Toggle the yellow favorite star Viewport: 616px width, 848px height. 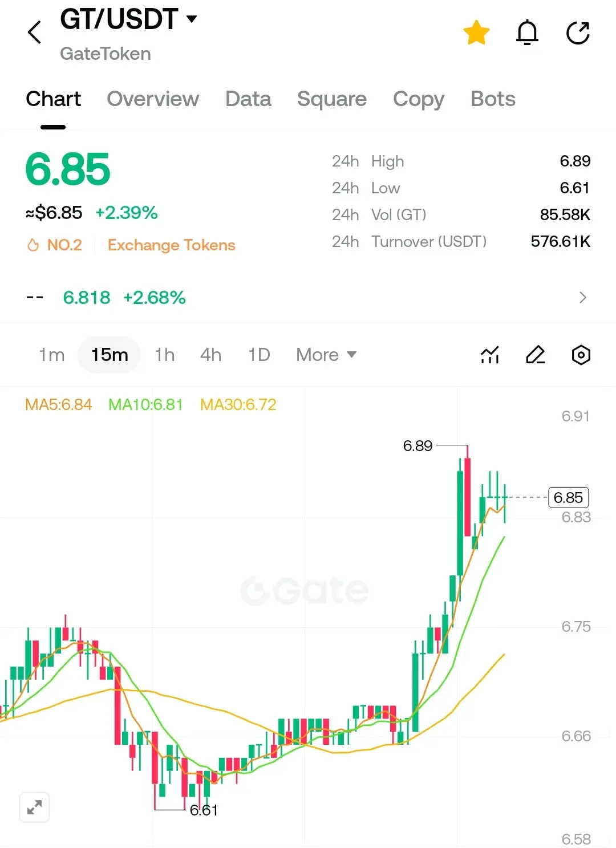476,32
